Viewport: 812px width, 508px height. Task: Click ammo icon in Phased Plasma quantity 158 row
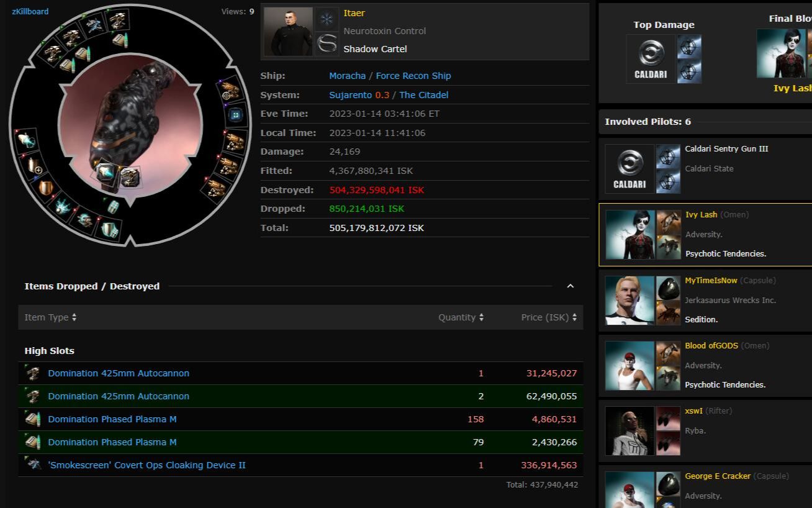pos(33,419)
